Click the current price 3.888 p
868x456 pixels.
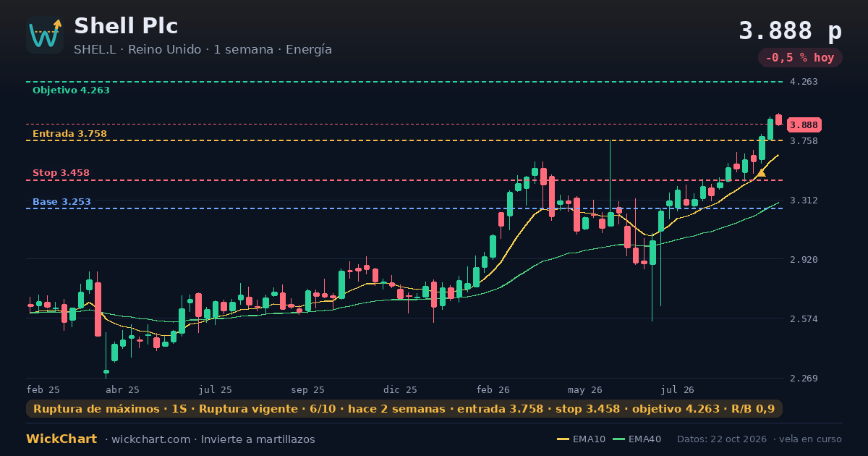click(x=790, y=31)
